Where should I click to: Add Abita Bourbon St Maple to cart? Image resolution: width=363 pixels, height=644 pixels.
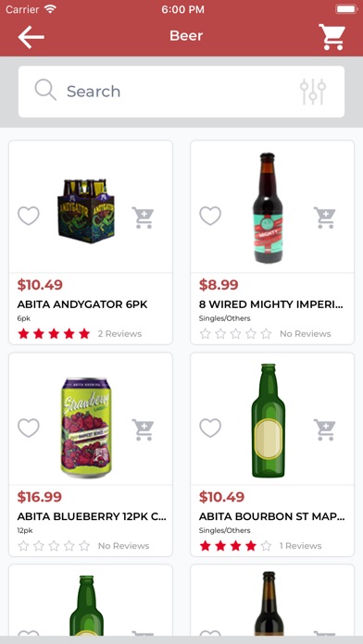coord(325,429)
